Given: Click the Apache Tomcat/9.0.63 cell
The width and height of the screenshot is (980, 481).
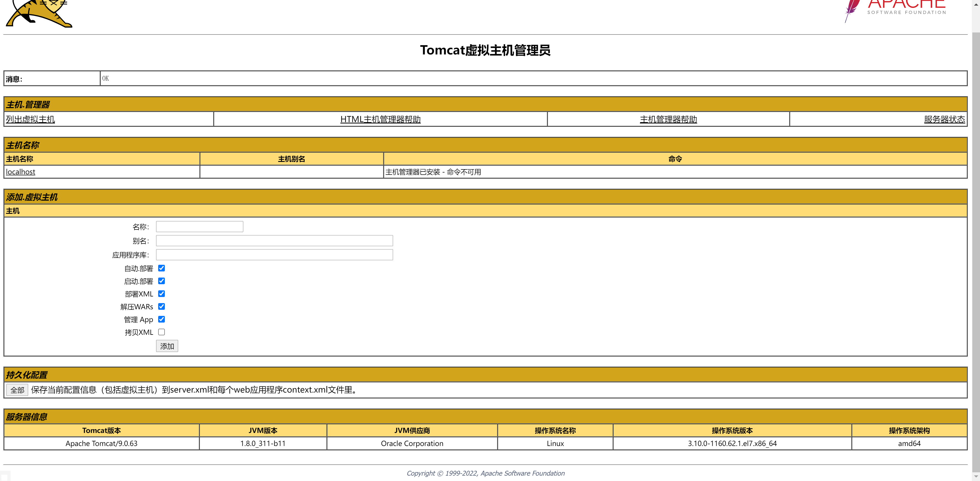Looking at the screenshot, I should tap(101, 443).
